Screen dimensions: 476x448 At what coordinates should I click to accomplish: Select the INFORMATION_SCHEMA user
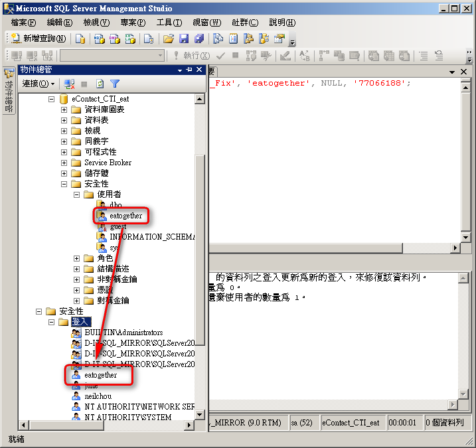[x=152, y=237]
